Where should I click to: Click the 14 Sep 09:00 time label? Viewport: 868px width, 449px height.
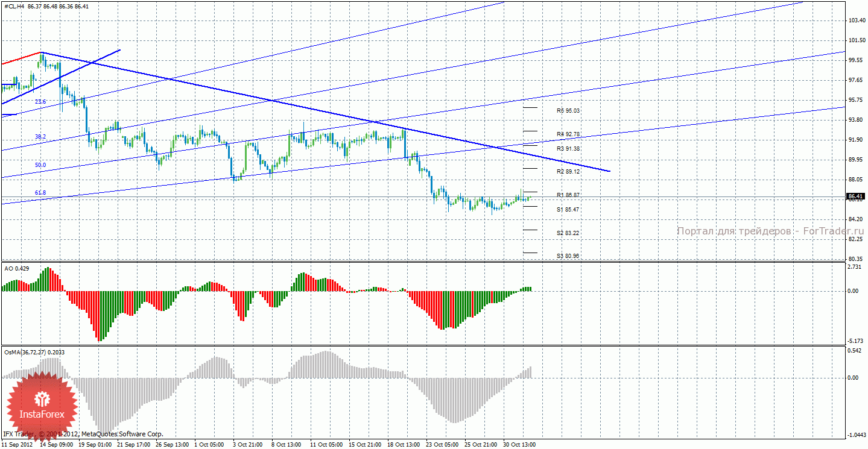[57, 445]
